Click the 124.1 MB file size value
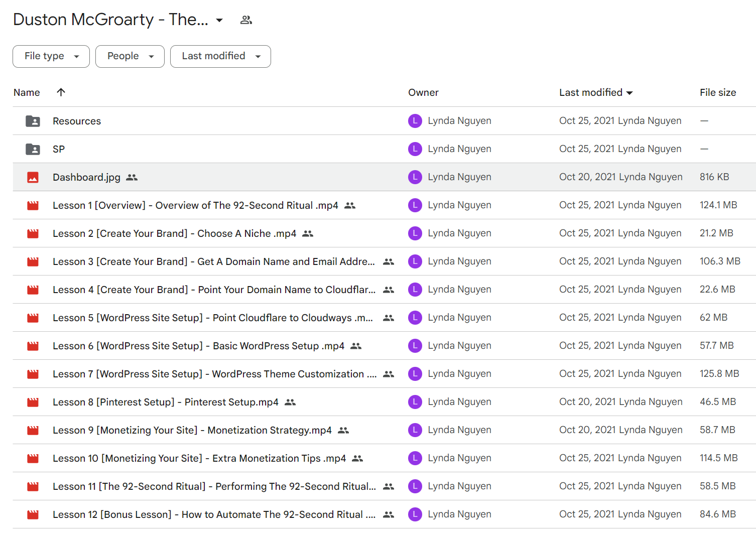The height and width of the screenshot is (541, 756). [718, 205]
